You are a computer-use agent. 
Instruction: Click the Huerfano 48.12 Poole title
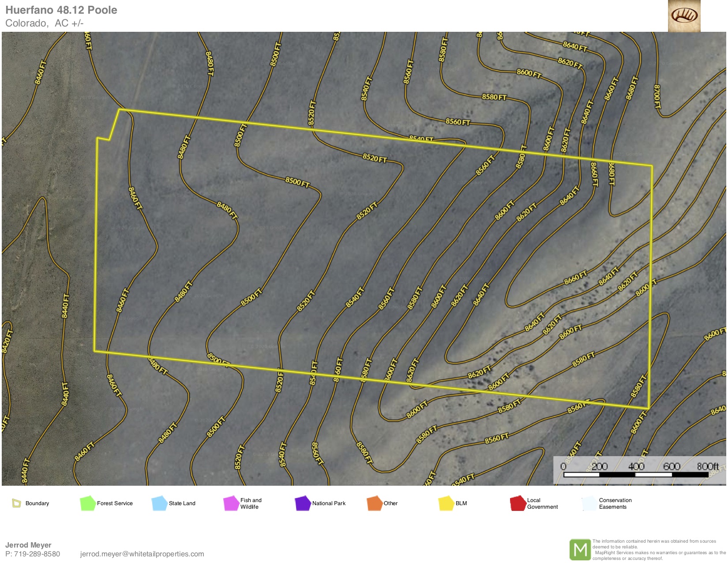61,10
